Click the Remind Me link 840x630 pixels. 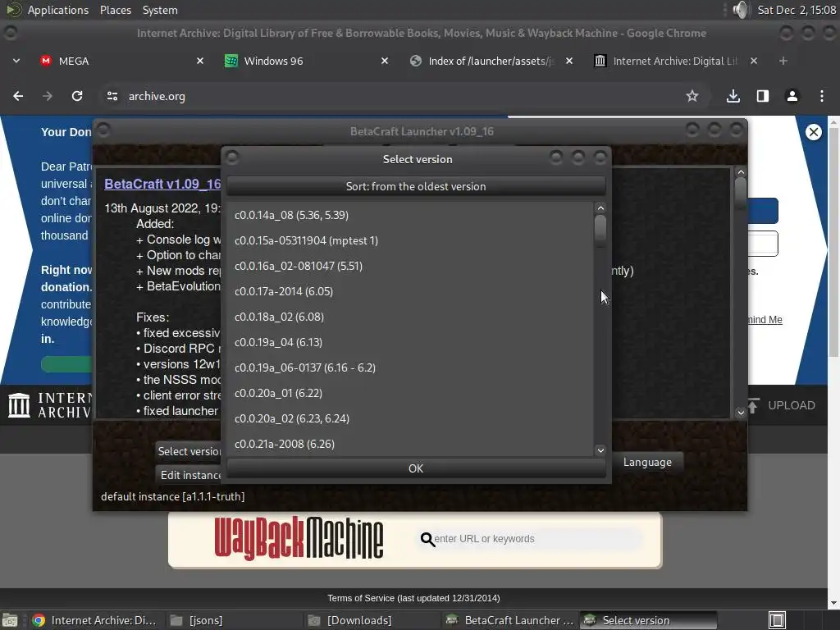pos(765,320)
